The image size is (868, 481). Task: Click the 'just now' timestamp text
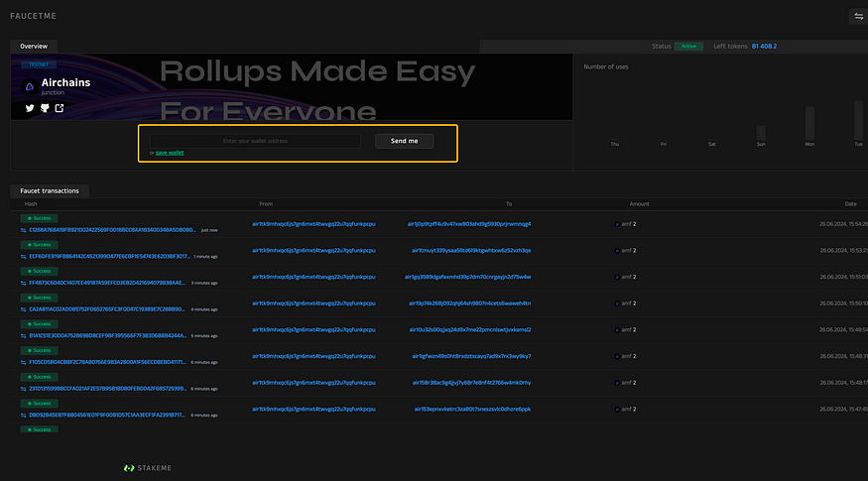point(209,230)
